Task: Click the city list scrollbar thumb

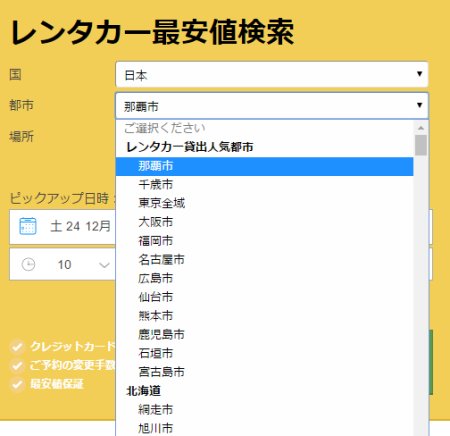Action: coord(421,145)
